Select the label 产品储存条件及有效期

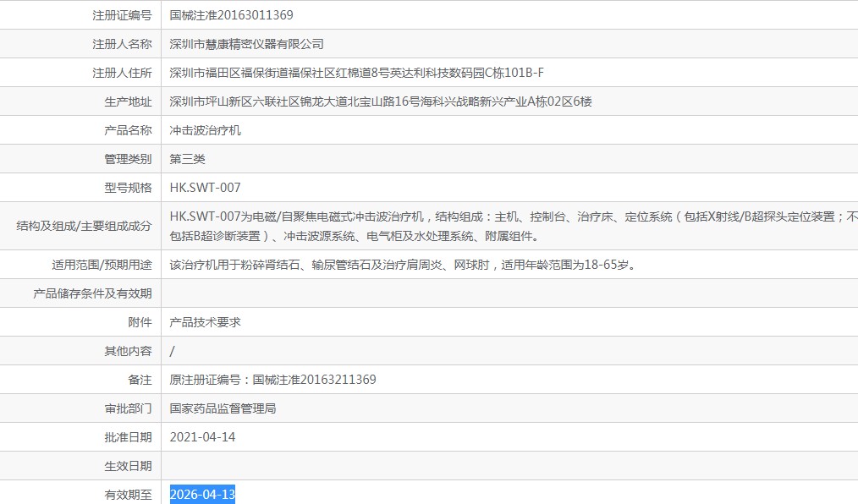[x=92, y=293]
